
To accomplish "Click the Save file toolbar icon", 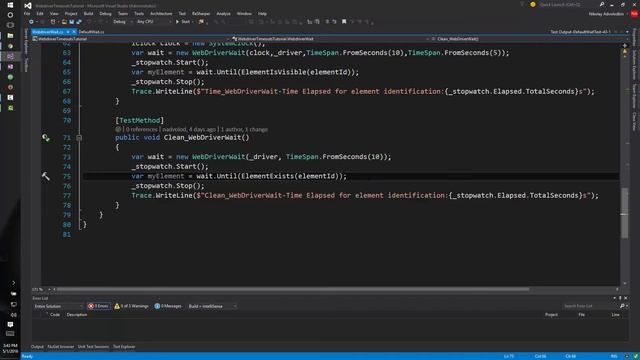I will (71, 22).
